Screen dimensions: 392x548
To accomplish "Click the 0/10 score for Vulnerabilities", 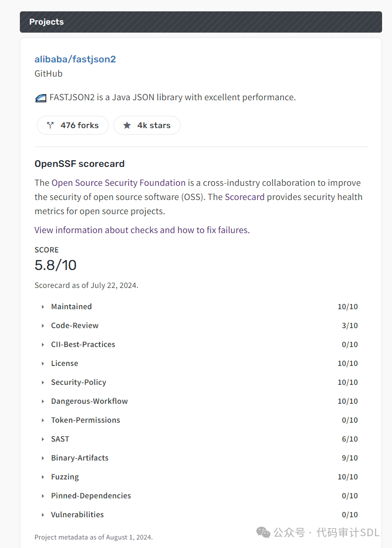I will click(x=350, y=514).
